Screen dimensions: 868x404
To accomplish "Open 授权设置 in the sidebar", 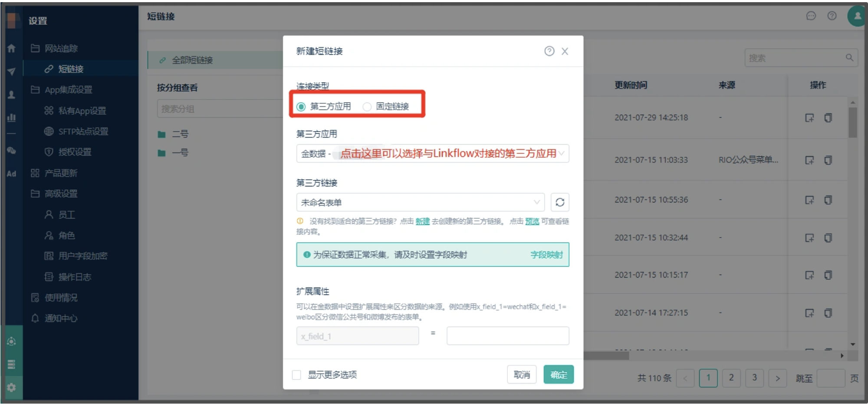I will click(68, 152).
